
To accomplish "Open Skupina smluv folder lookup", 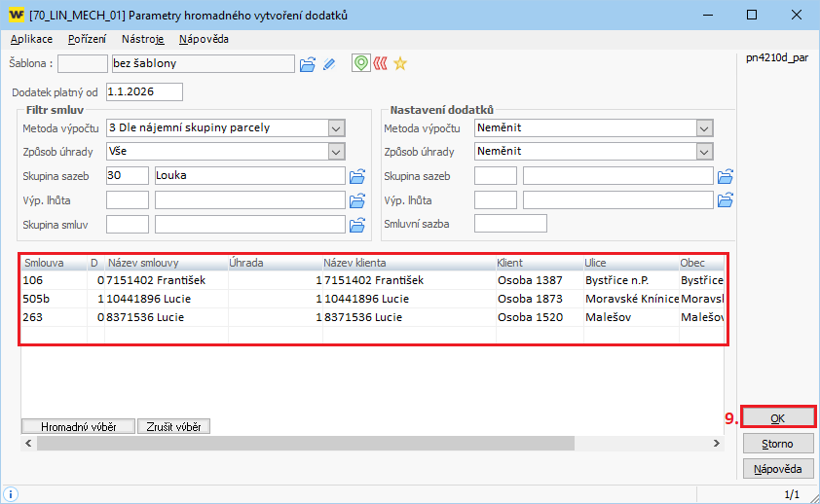I will click(x=357, y=225).
